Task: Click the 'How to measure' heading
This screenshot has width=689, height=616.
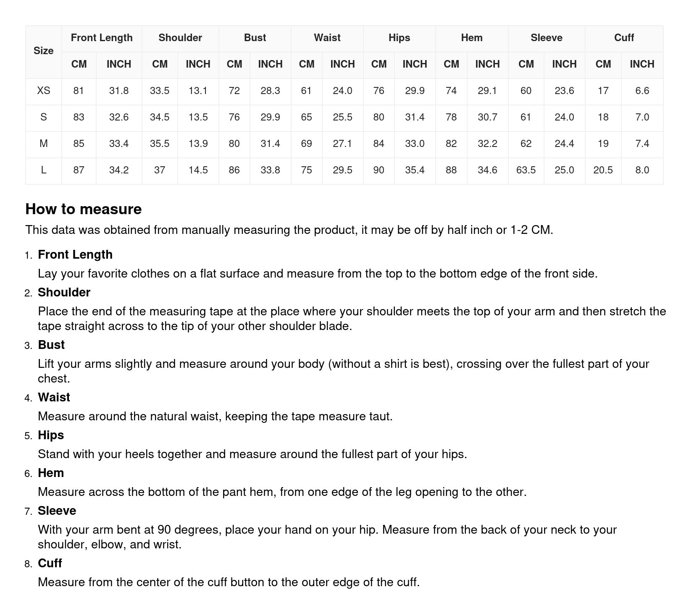Action: [x=84, y=209]
